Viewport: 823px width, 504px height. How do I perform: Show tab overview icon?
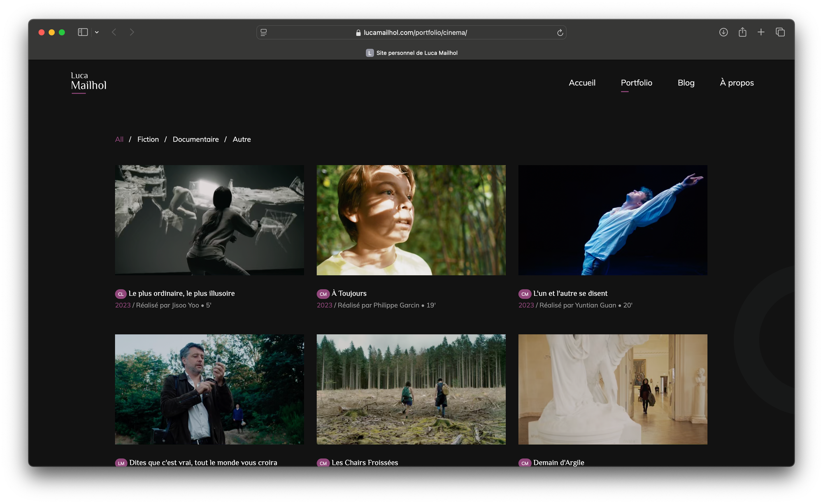point(780,32)
